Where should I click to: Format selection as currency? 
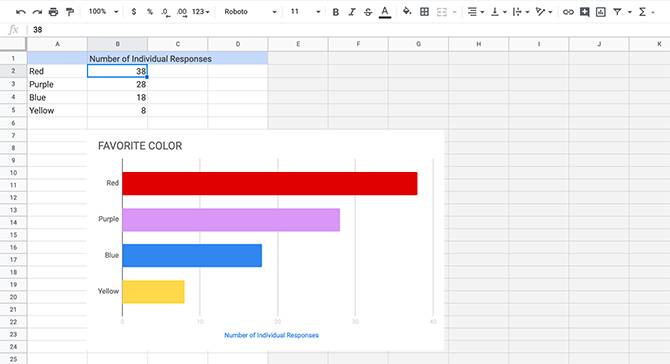[x=134, y=12]
